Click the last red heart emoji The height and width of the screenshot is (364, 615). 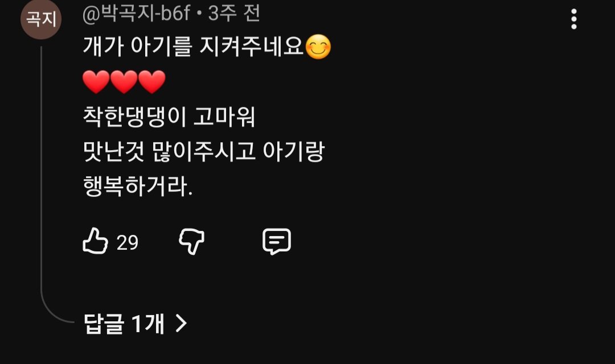[x=152, y=82]
